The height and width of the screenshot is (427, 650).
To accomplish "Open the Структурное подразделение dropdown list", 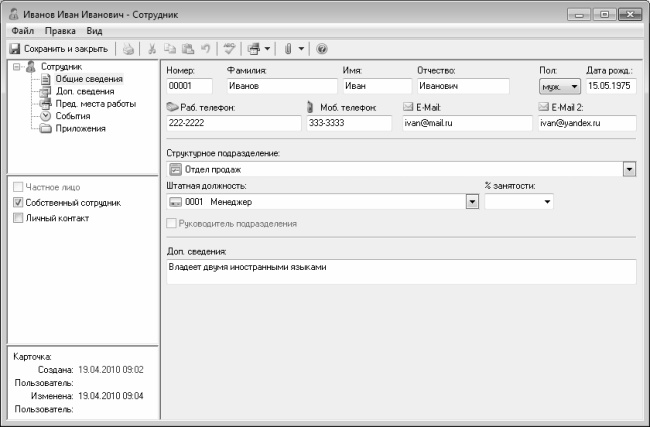I will 629,170.
